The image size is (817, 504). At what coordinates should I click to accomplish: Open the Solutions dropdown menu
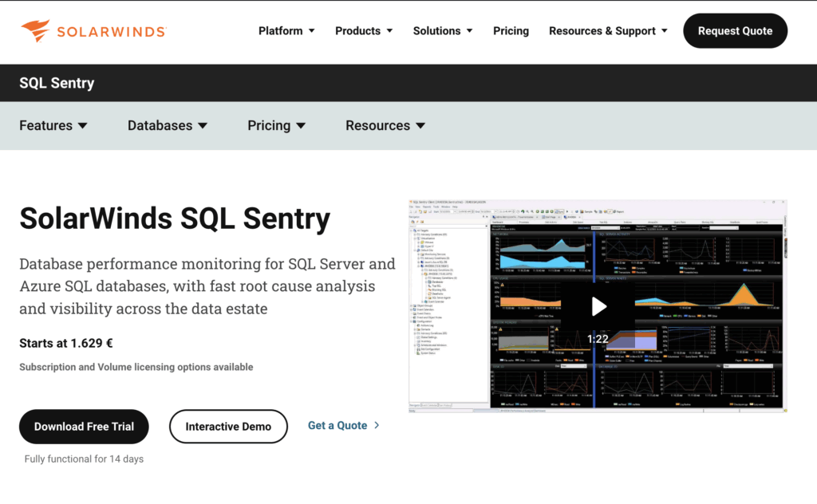tap(443, 31)
